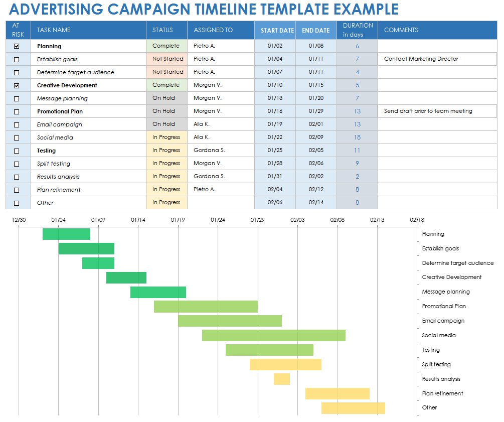Tick the At Risk checkbox in Other row
This screenshot has width=504, height=422.
click(x=17, y=203)
